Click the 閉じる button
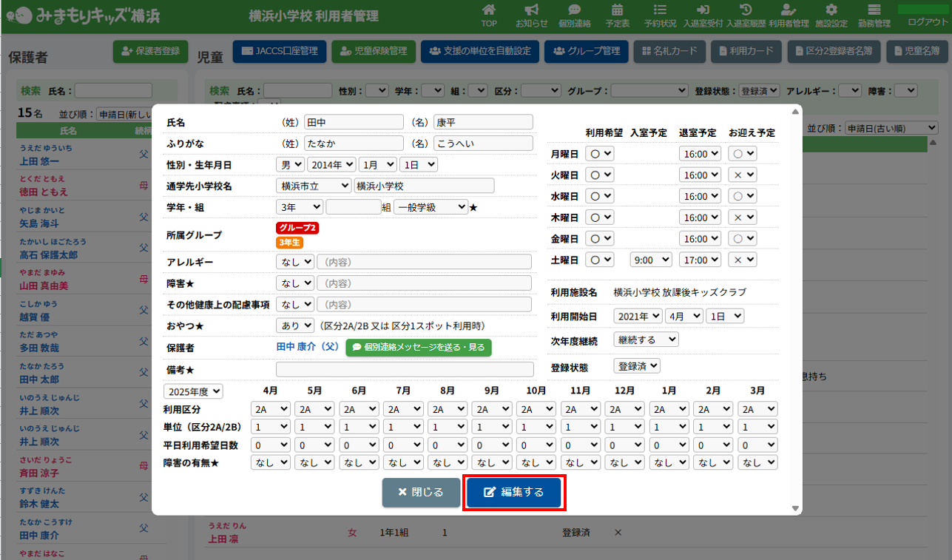The height and width of the screenshot is (560, 952). pos(421,493)
